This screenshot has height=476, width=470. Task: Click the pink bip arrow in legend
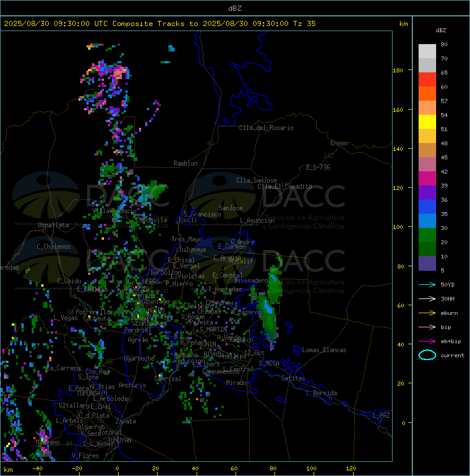click(x=427, y=327)
